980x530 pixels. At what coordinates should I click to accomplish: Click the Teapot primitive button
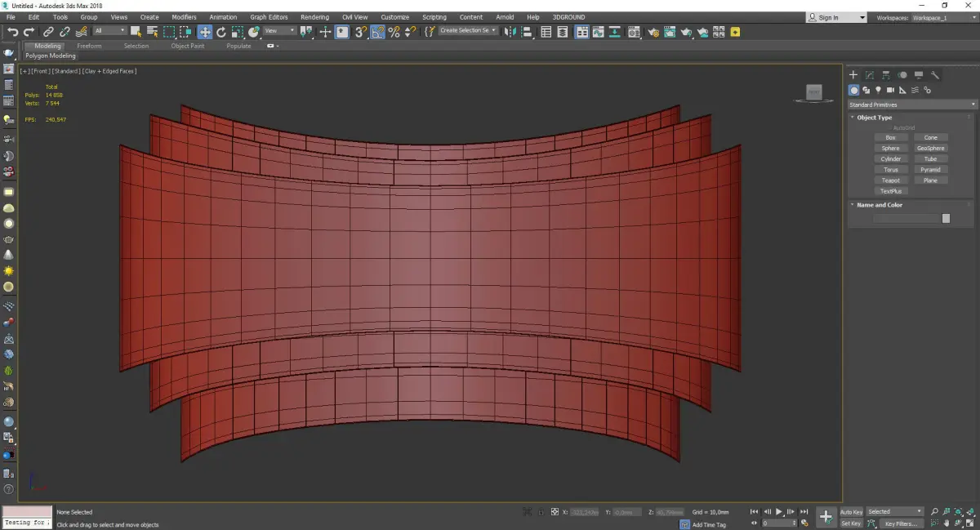click(x=890, y=180)
